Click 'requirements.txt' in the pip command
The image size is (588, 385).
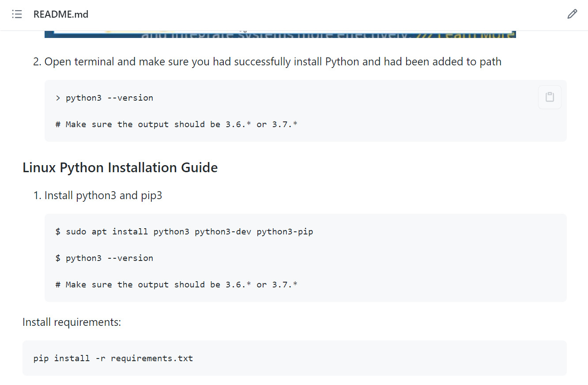(152, 358)
